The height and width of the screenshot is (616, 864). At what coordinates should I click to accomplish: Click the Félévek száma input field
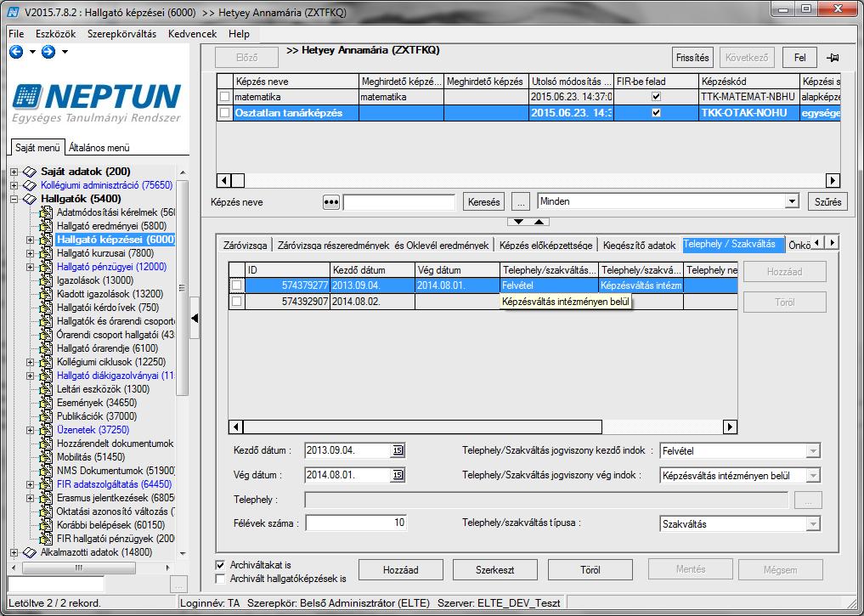(x=357, y=523)
